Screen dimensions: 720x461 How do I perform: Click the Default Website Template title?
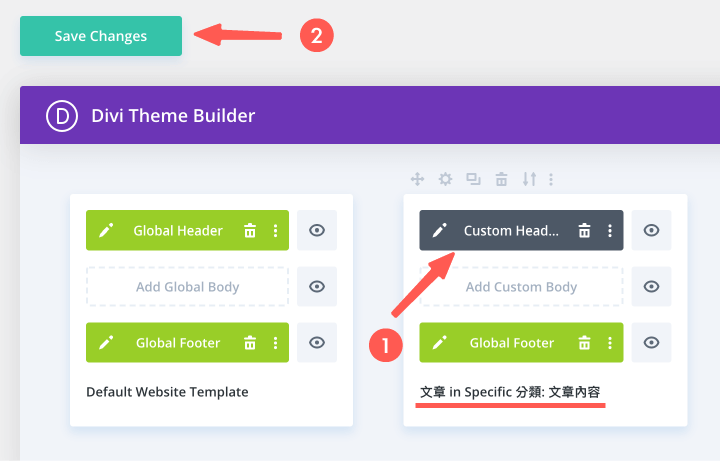tap(167, 392)
